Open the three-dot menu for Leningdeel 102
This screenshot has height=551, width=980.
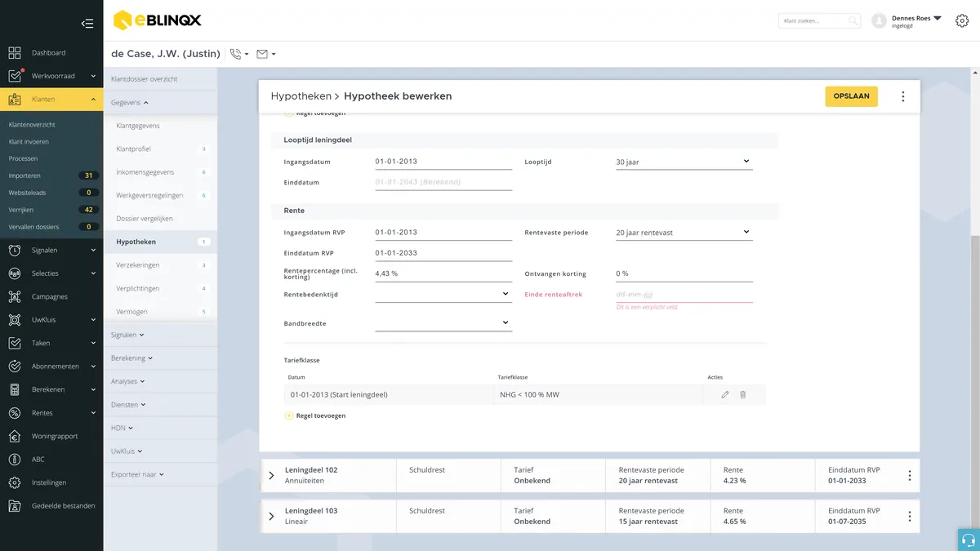(909, 476)
